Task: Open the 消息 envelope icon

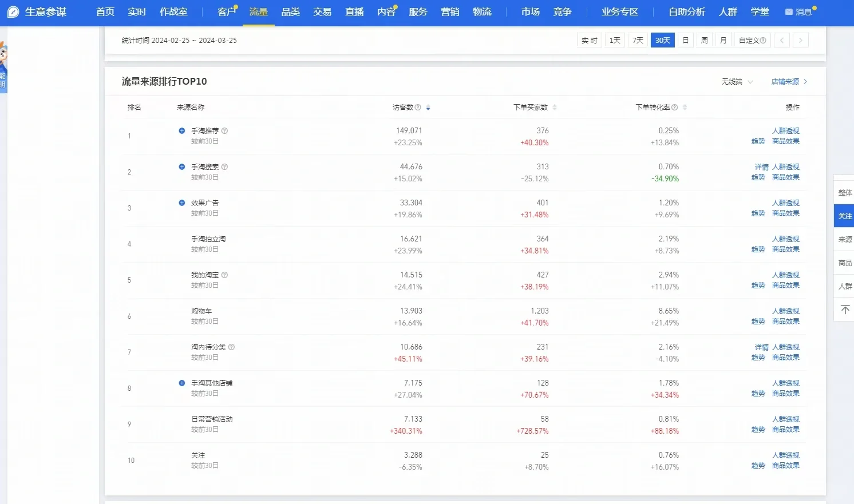Action: point(788,11)
